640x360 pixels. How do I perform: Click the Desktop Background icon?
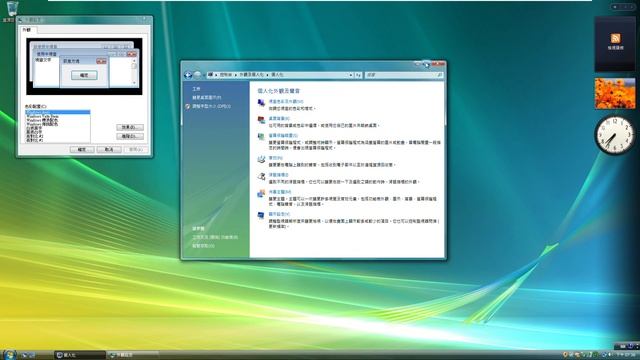(261, 120)
